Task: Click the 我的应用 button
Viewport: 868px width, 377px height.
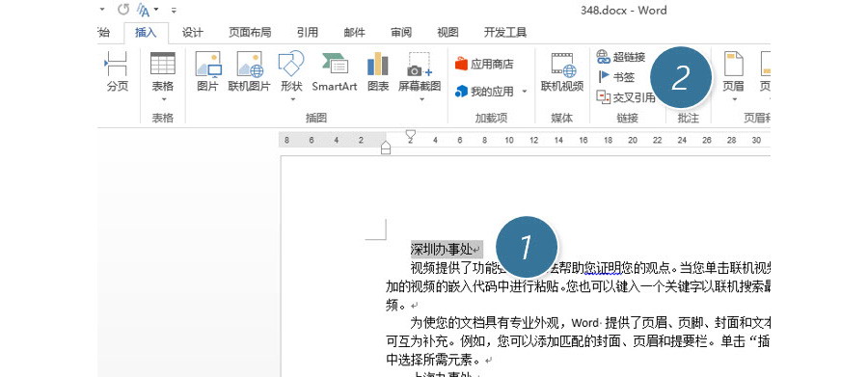Action: click(x=485, y=92)
